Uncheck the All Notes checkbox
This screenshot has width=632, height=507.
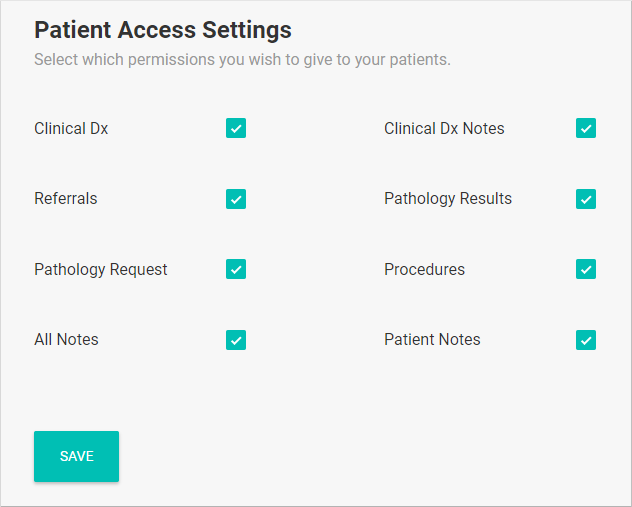[x=236, y=340]
